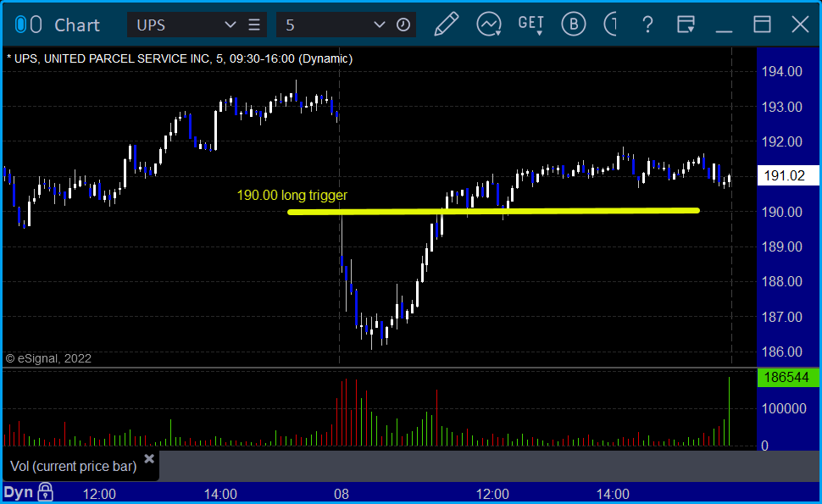
Task: Click the 190.00 price axis label
Action: coord(781,212)
